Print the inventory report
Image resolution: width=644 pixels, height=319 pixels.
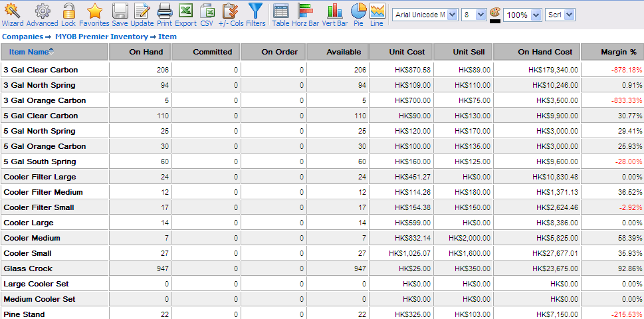(x=164, y=15)
